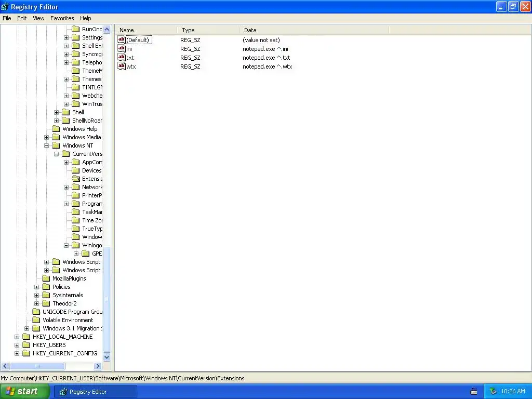532x399 pixels.
Task: Expand the HKEY_USERS hive
Action: point(17,345)
